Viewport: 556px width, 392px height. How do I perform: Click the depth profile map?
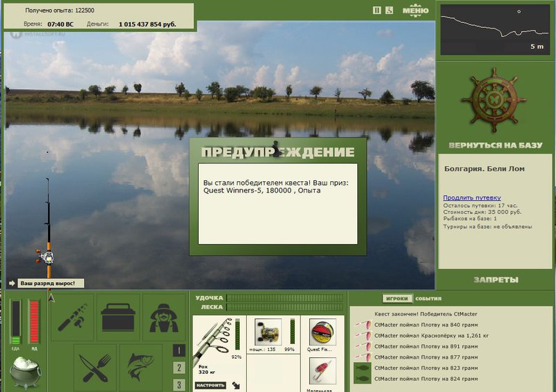(495, 29)
